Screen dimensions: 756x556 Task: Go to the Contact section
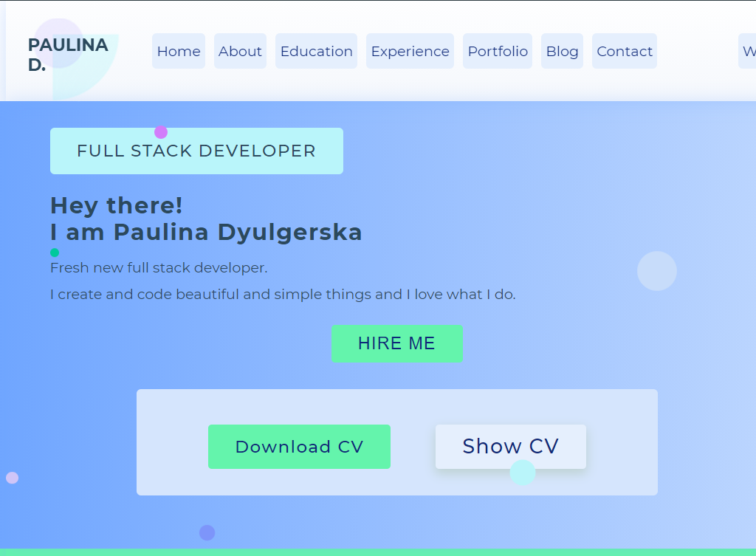point(624,51)
